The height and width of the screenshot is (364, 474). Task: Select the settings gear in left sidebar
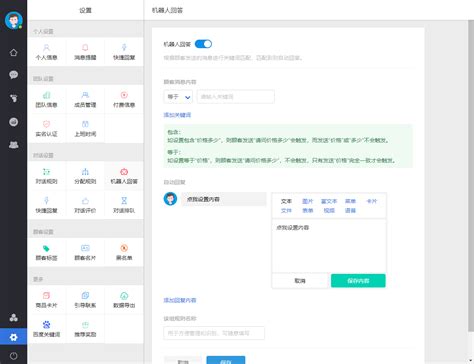coord(13,337)
